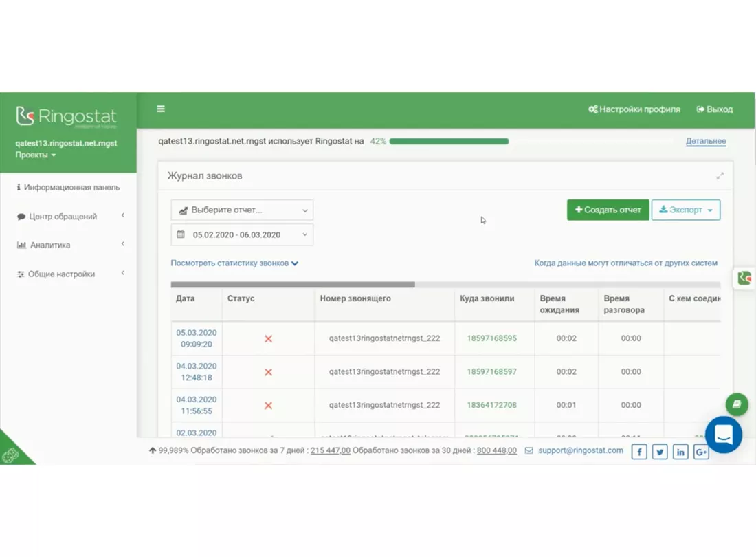Open the blue chat messenger button
Viewport: 756px width, 557px height.
pos(723,435)
